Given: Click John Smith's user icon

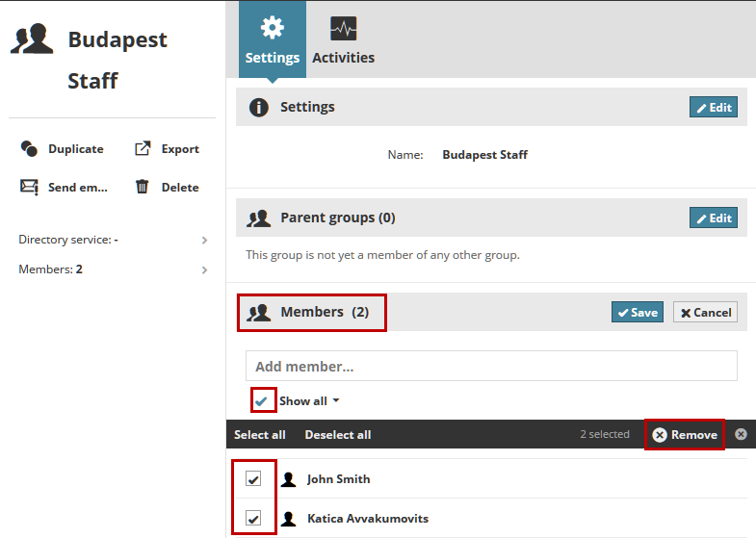Looking at the screenshot, I should click(x=287, y=479).
